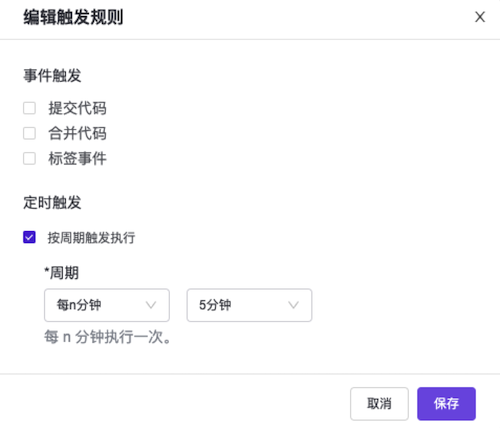This screenshot has width=500, height=428.
Task: Open the 5分钟 interval dropdown
Action: [x=249, y=305]
